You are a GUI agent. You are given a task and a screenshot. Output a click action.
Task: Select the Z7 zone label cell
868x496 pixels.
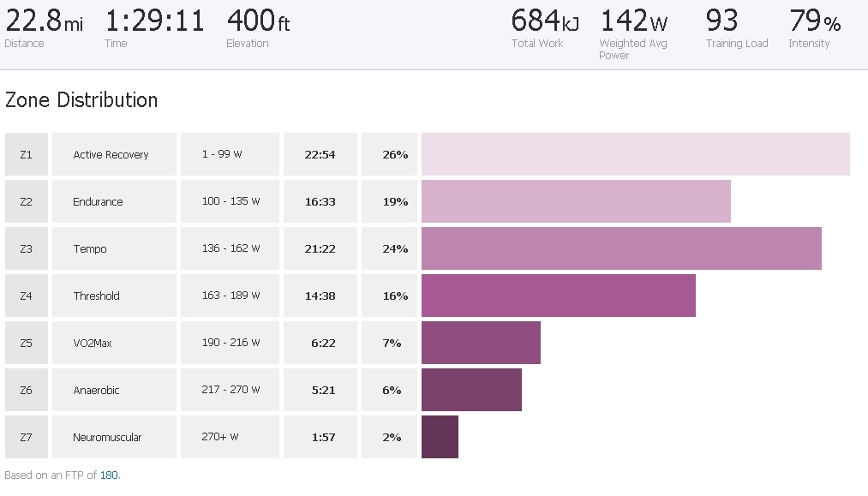pyautogui.click(x=26, y=438)
